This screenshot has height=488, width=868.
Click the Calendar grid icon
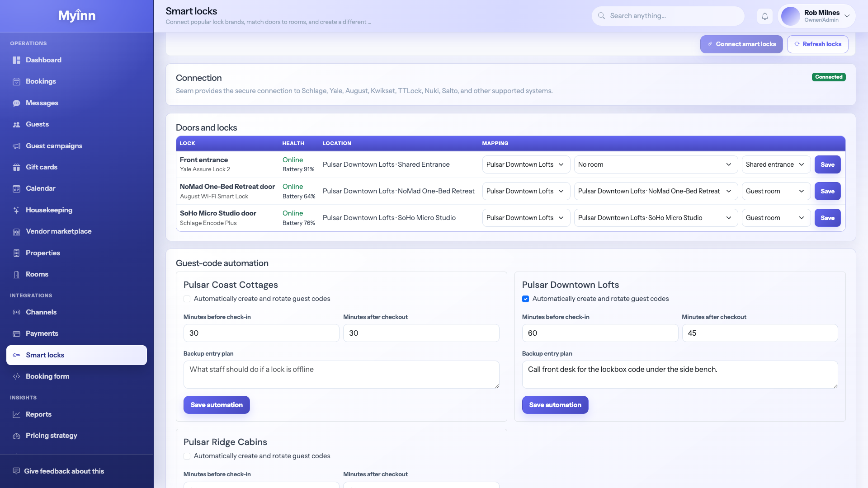[x=17, y=188]
